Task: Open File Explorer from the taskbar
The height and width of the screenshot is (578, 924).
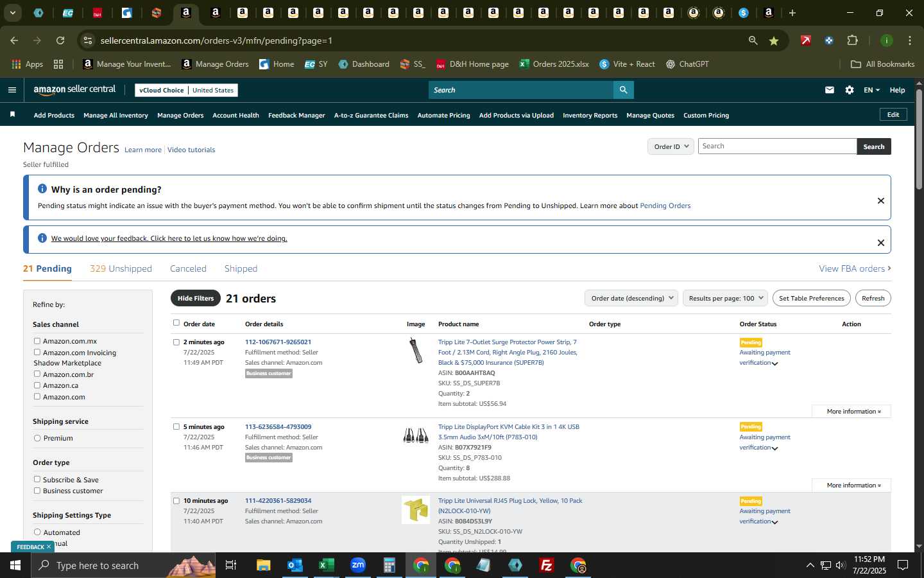Action: click(x=263, y=565)
